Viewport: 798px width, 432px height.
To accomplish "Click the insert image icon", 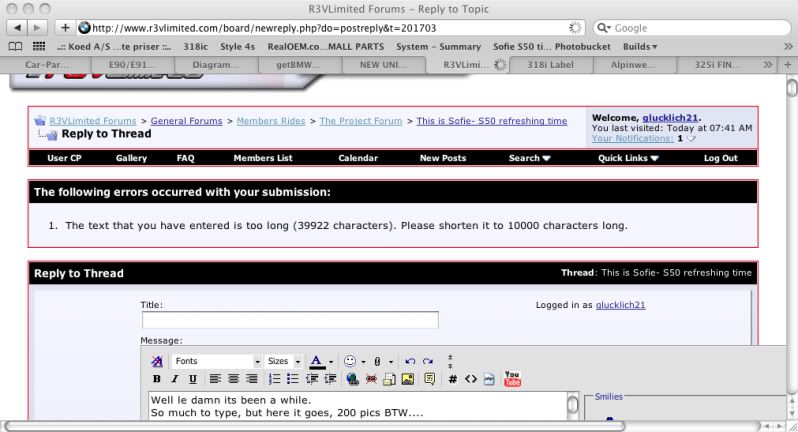I will click(407, 380).
